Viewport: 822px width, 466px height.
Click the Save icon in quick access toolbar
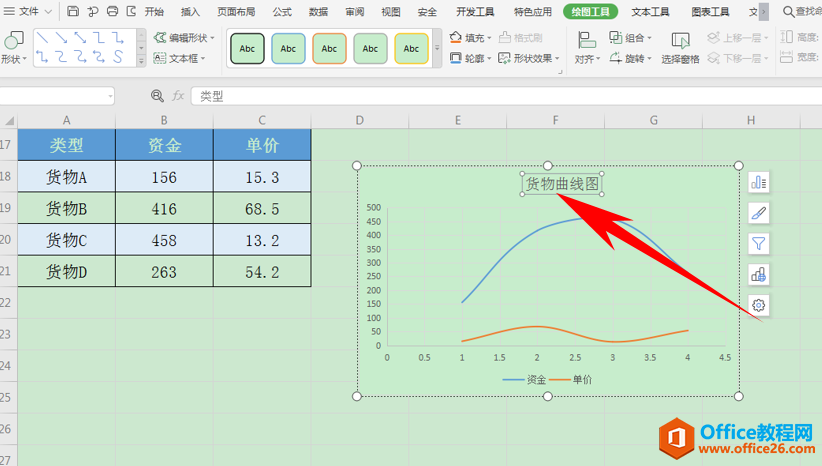click(74, 12)
